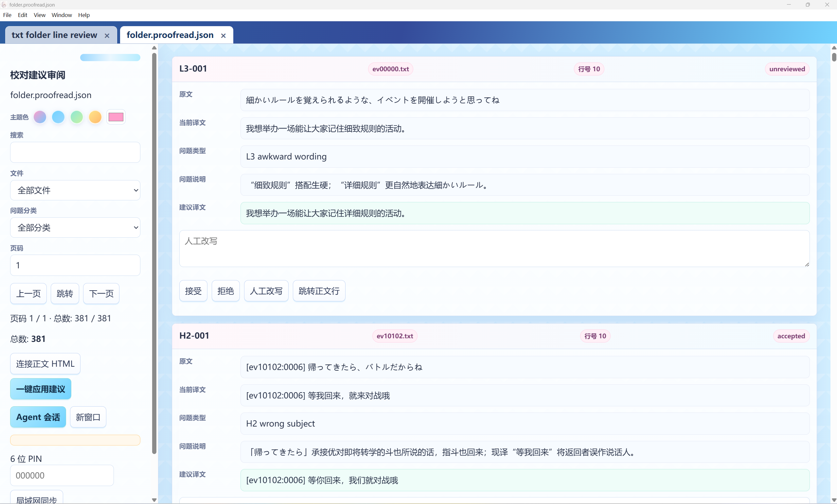Expand the 全部分类 category dropdown
Viewport: 837px width, 504px height.
click(75, 227)
